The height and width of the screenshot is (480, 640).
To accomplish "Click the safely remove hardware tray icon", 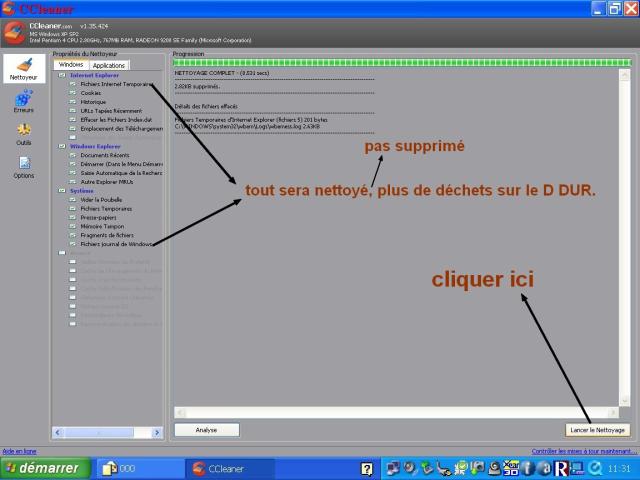I will (427, 468).
